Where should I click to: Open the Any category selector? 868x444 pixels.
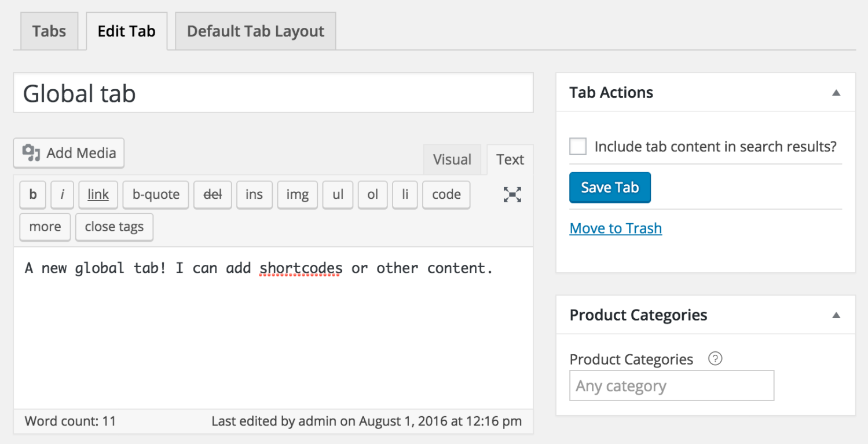click(x=671, y=385)
